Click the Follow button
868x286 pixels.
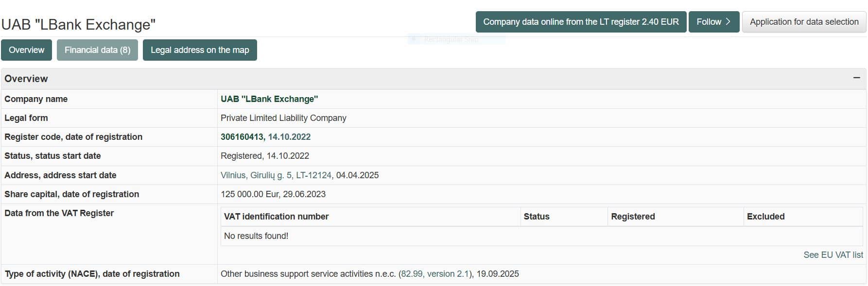point(714,22)
